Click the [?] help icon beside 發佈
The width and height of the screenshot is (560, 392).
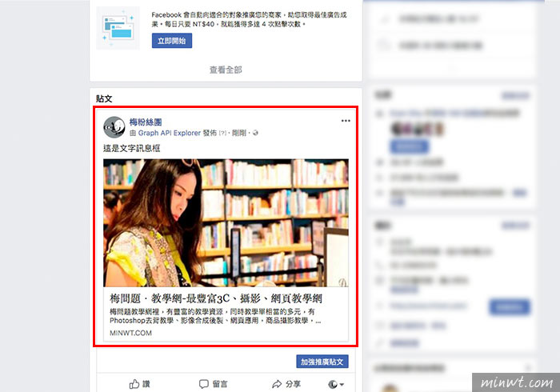pos(222,133)
